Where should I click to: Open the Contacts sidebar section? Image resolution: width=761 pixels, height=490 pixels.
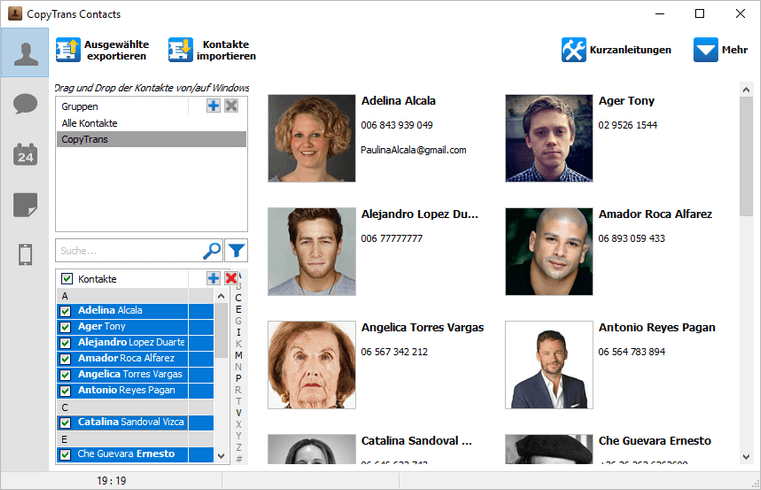click(25, 52)
